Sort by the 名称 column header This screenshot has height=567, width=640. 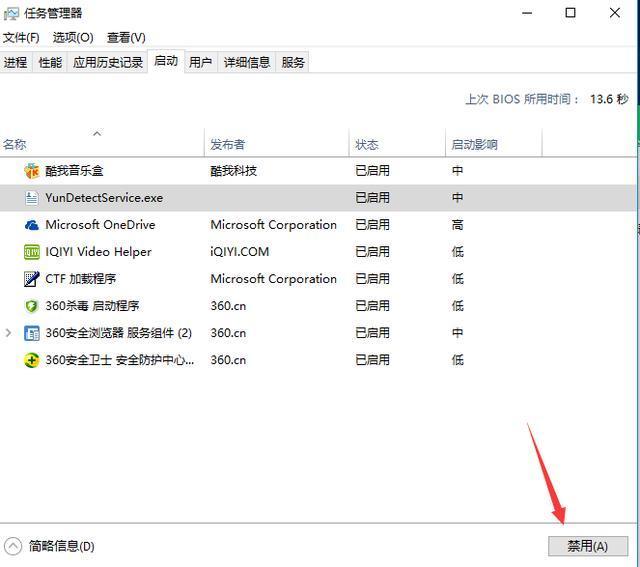coord(102,142)
